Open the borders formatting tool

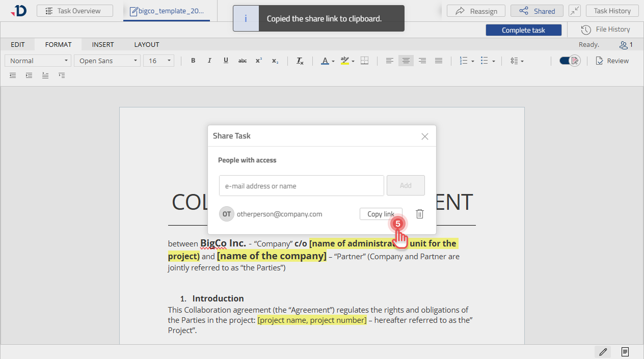[x=364, y=61]
